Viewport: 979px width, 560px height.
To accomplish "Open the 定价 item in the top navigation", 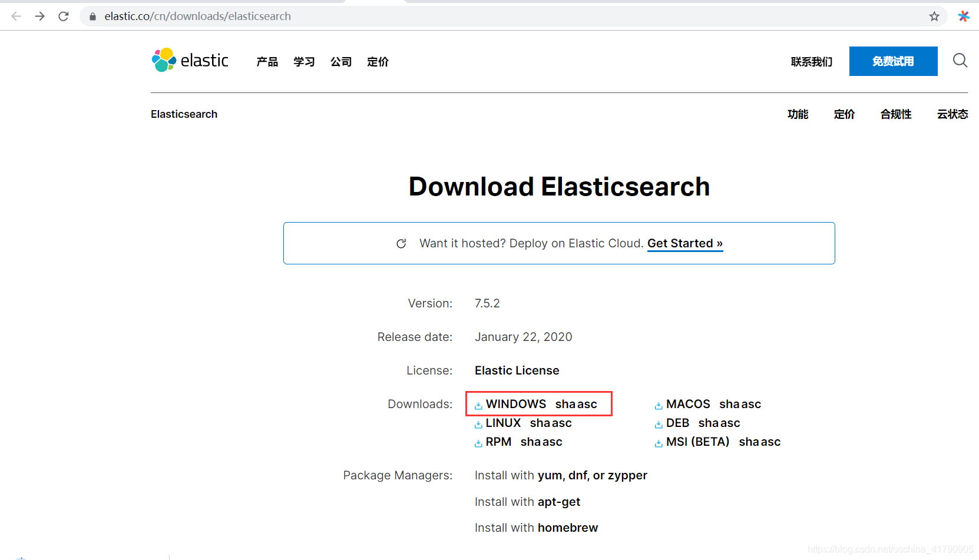I will pyautogui.click(x=378, y=61).
